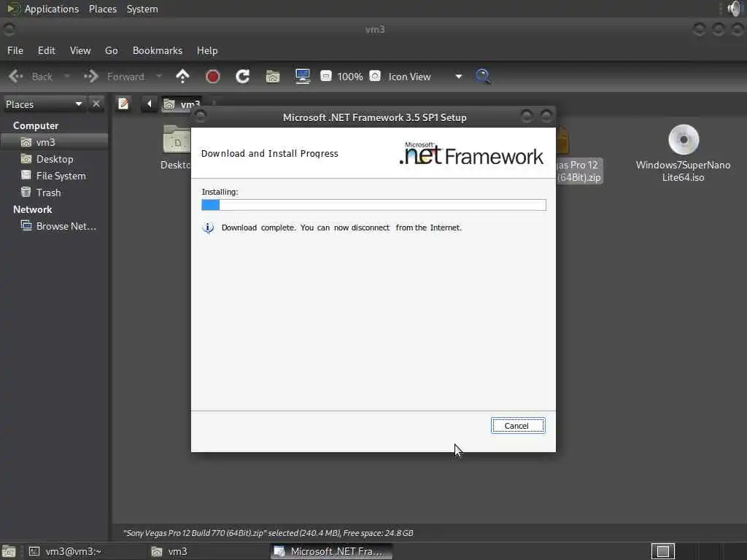
Task: Click the status bar selection text
Action: point(268,533)
